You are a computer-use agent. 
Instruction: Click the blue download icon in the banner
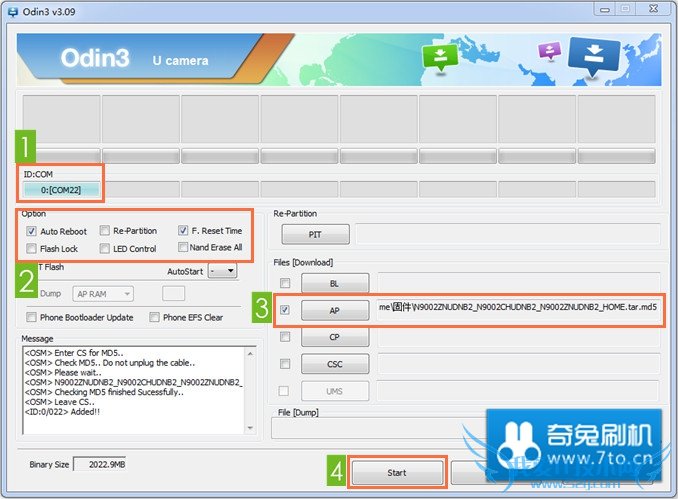(x=594, y=56)
